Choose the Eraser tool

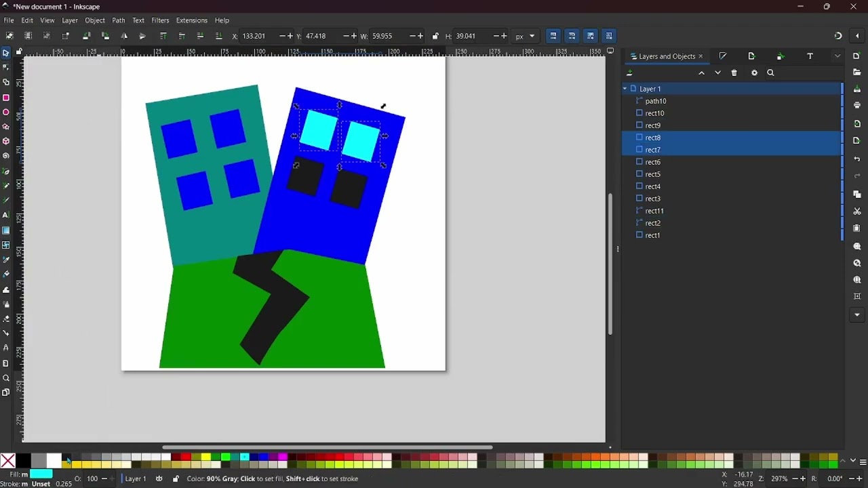6,319
